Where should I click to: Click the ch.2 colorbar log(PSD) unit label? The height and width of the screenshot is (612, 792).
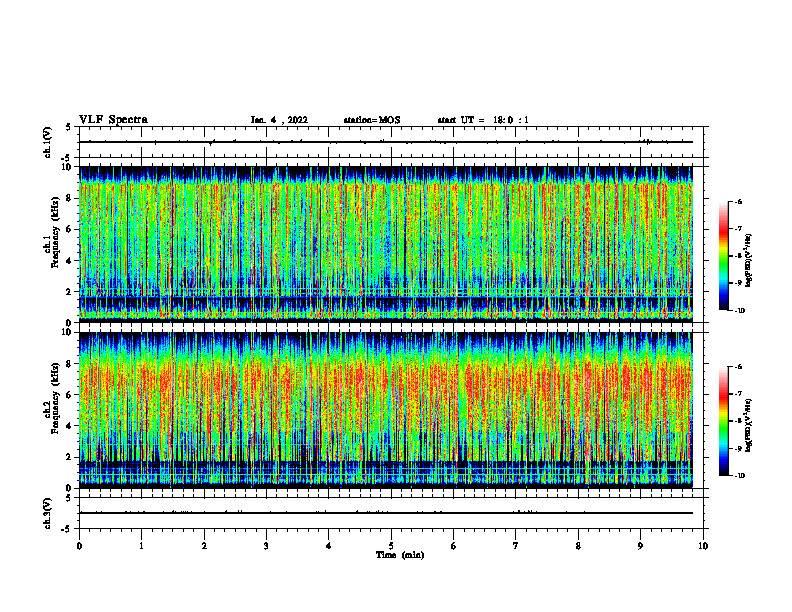click(749, 425)
